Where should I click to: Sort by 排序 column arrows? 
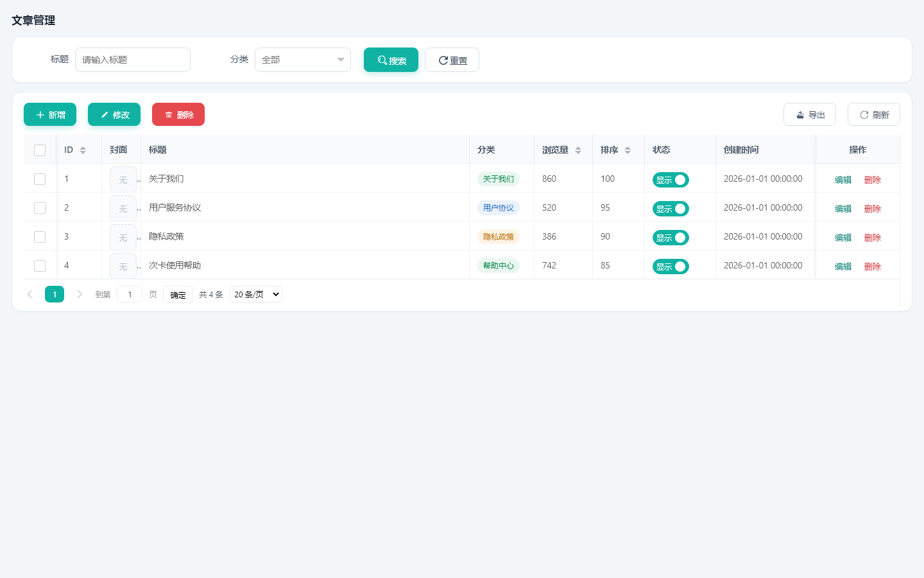pos(628,150)
